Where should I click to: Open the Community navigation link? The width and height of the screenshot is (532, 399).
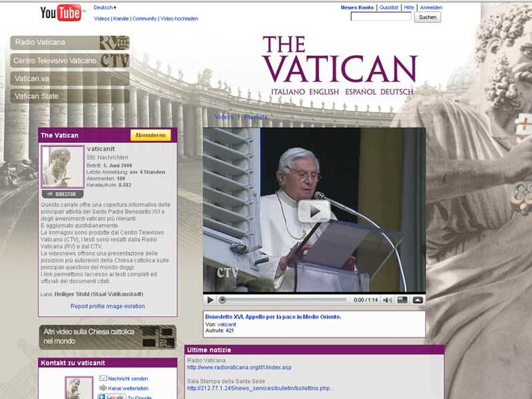pyautogui.click(x=144, y=19)
